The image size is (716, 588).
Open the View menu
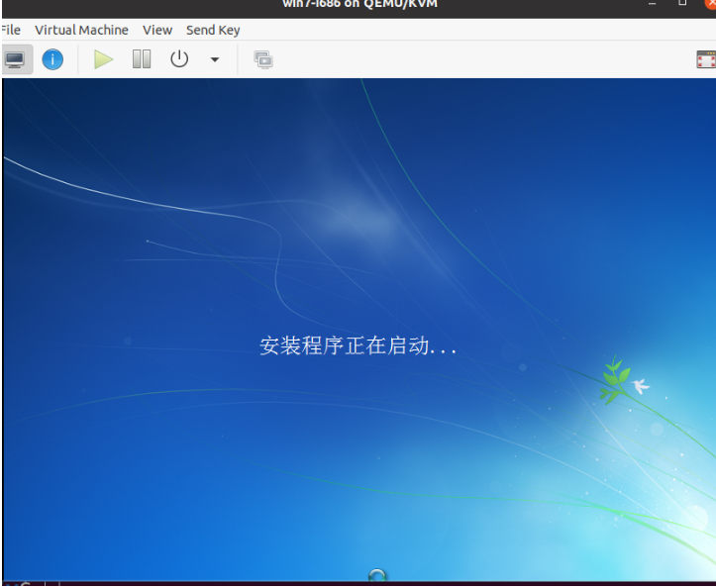click(x=157, y=30)
